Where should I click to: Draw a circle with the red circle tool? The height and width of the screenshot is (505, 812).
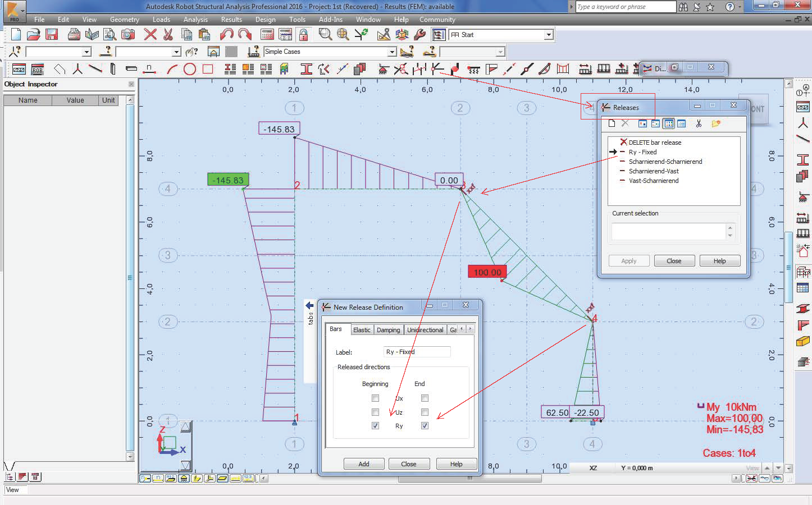(x=190, y=69)
